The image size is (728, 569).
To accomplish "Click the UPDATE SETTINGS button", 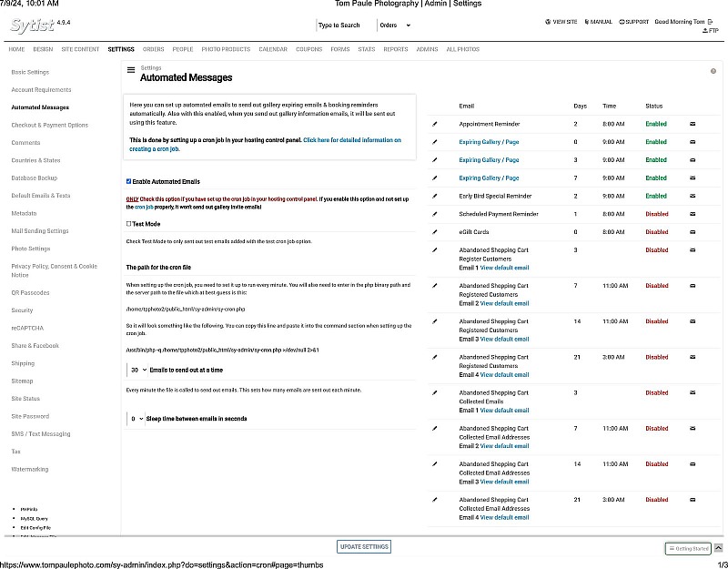I will tap(364, 547).
